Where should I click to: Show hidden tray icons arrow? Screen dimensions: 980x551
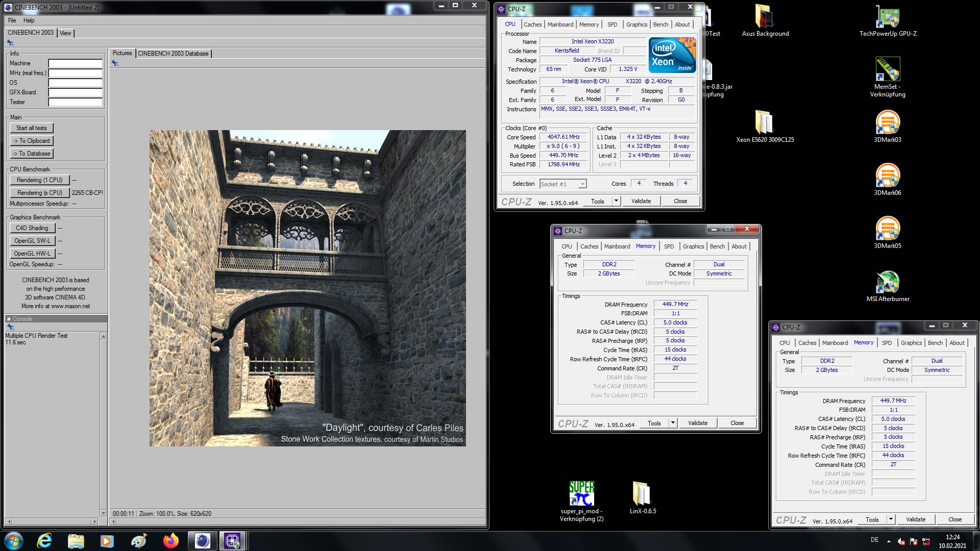click(889, 541)
